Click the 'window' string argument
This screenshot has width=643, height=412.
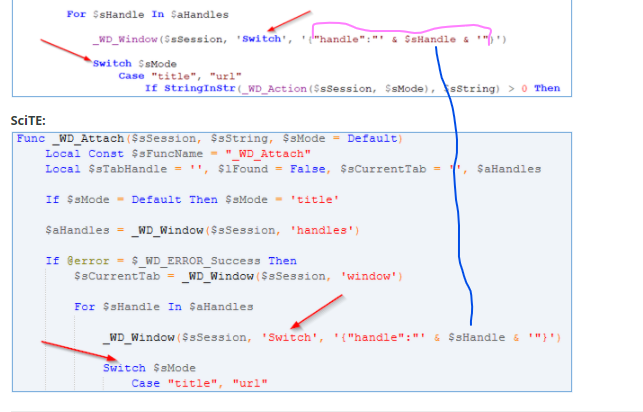pos(368,276)
